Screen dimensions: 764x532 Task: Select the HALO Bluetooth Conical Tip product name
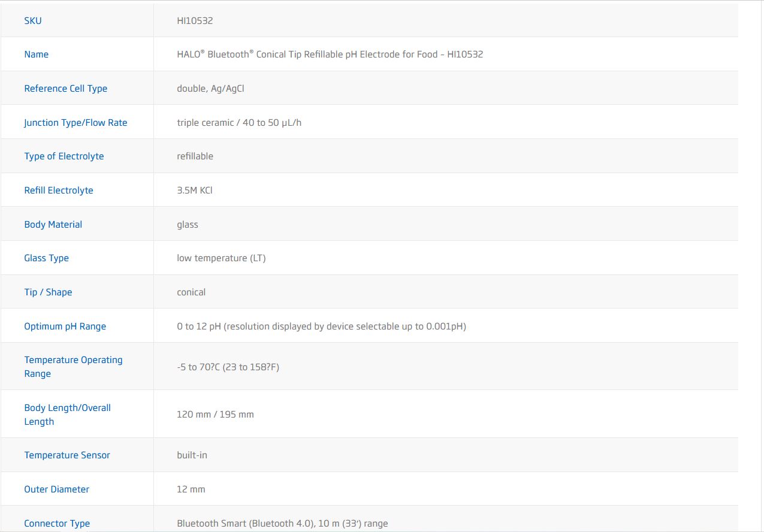(x=330, y=55)
